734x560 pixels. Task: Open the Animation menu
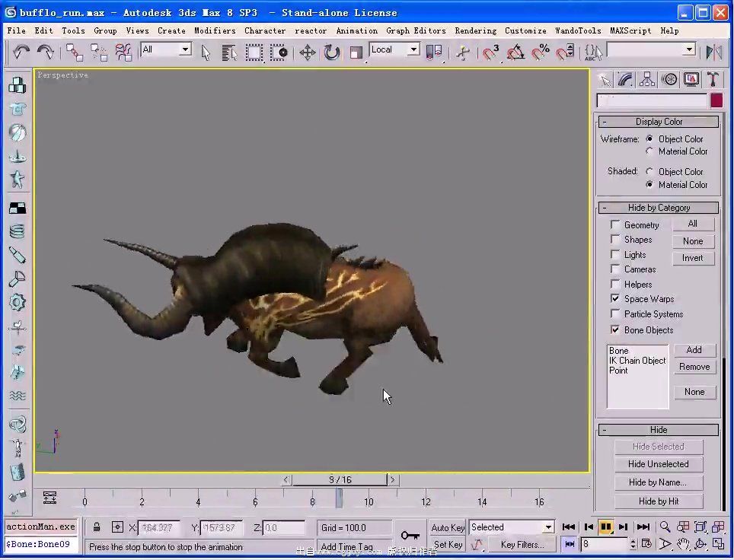click(356, 30)
